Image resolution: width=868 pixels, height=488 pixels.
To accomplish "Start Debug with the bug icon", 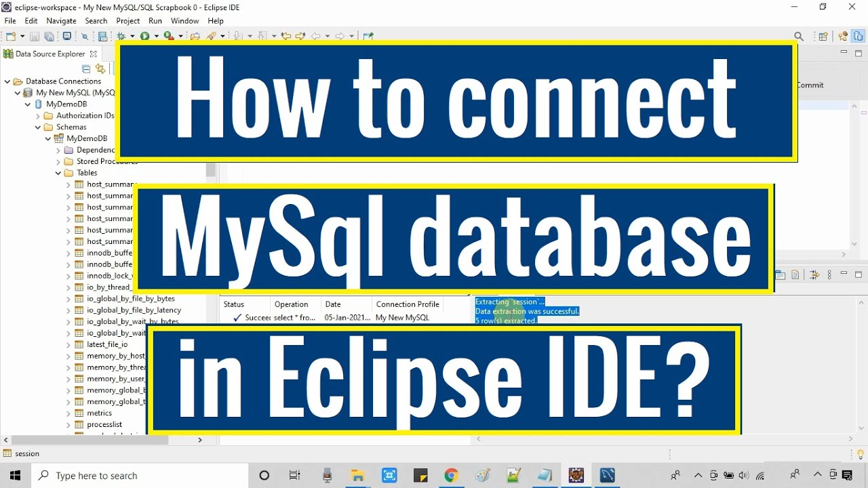I will point(121,37).
